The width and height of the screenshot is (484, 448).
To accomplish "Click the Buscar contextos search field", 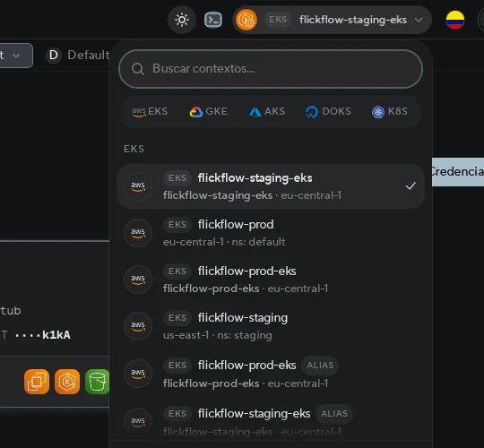I will coord(271,69).
